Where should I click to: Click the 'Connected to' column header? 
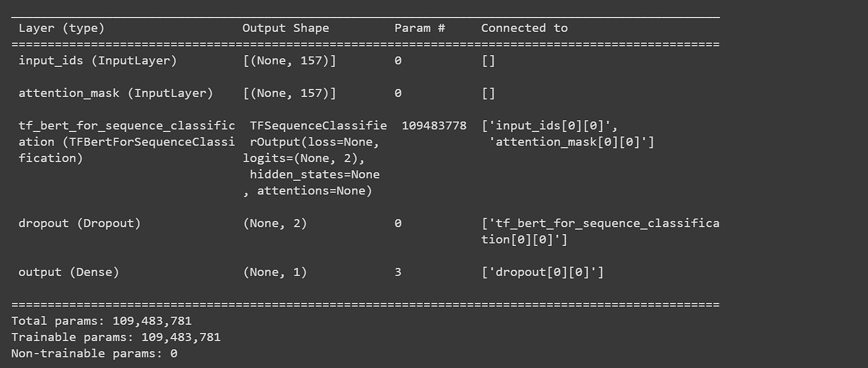(x=524, y=28)
